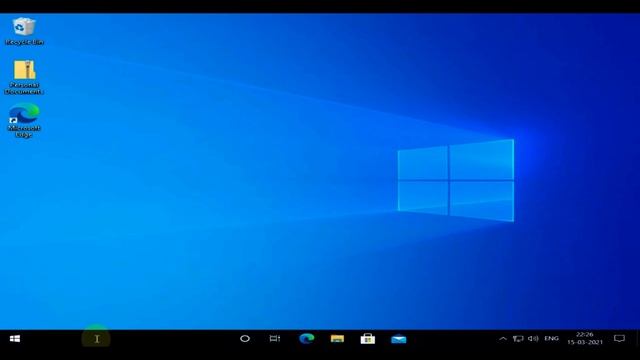Select the Personal Documents zip folder
640x360 pixels.
[x=24, y=77]
